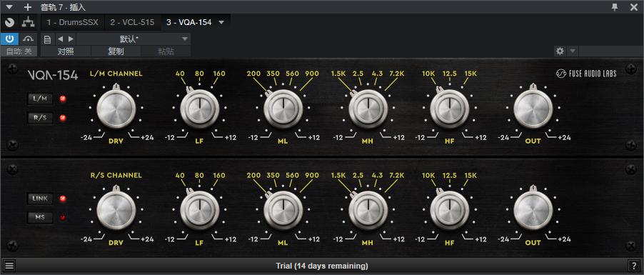The height and width of the screenshot is (275, 644).
Task: Click R/S channel ML gain knob
Action: point(283,209)
